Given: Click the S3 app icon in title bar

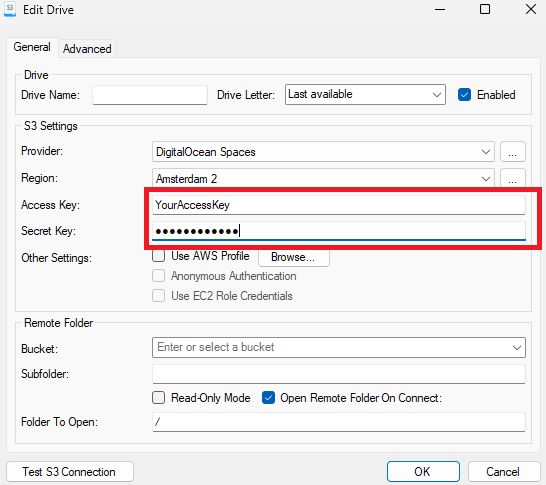Looking at the screenshot, I should tap(10, 9).
